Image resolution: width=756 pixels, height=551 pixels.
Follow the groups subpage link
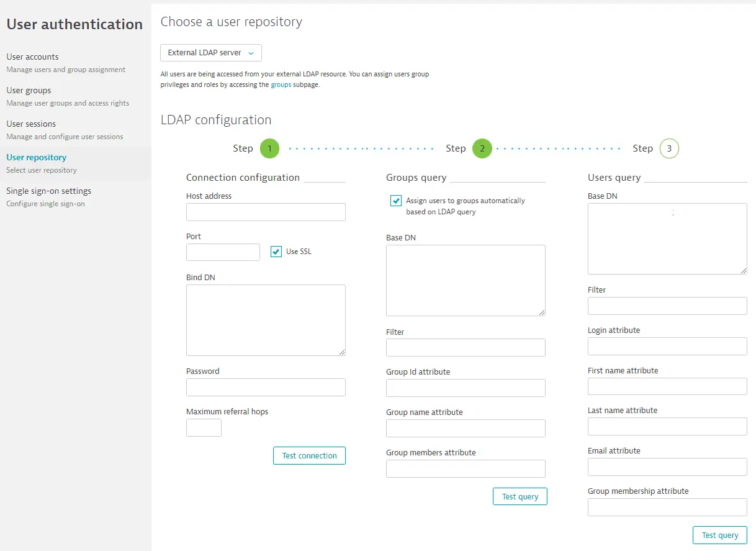point(281,84)
